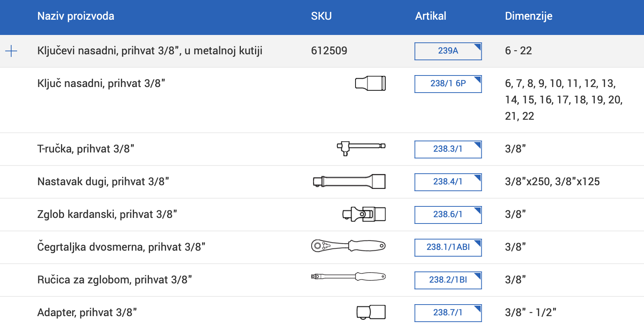Open article 238/1 6P link

[x=448, y=84]
